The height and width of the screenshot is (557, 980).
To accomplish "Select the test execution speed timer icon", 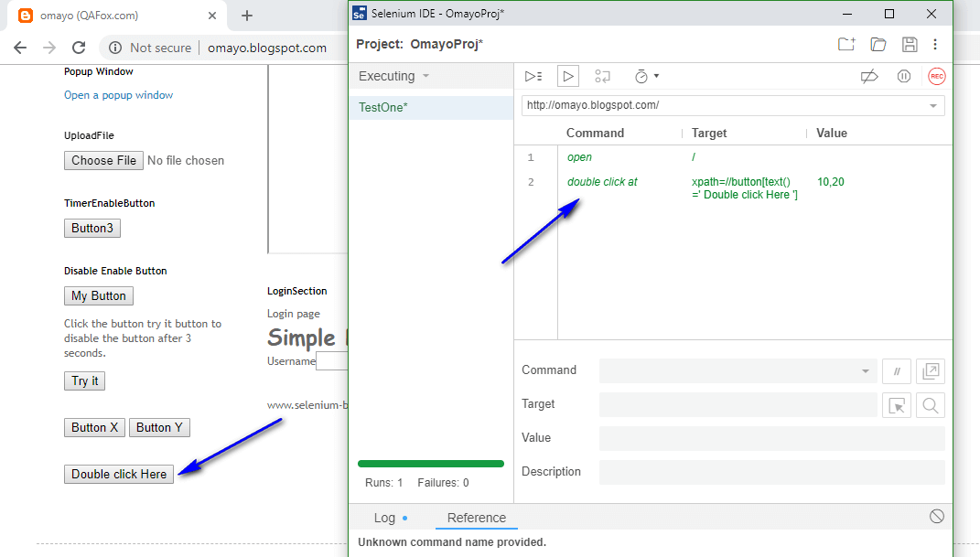I will pos(641,76).
